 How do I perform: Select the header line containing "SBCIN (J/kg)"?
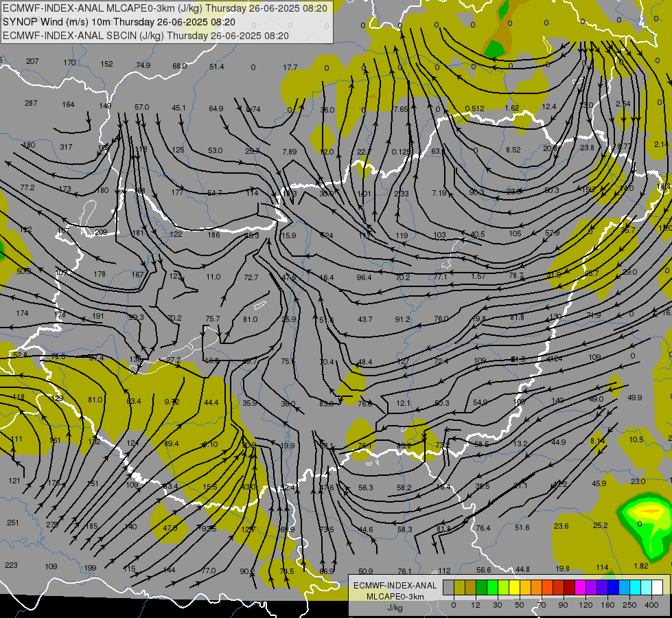(x=146, y=36)
